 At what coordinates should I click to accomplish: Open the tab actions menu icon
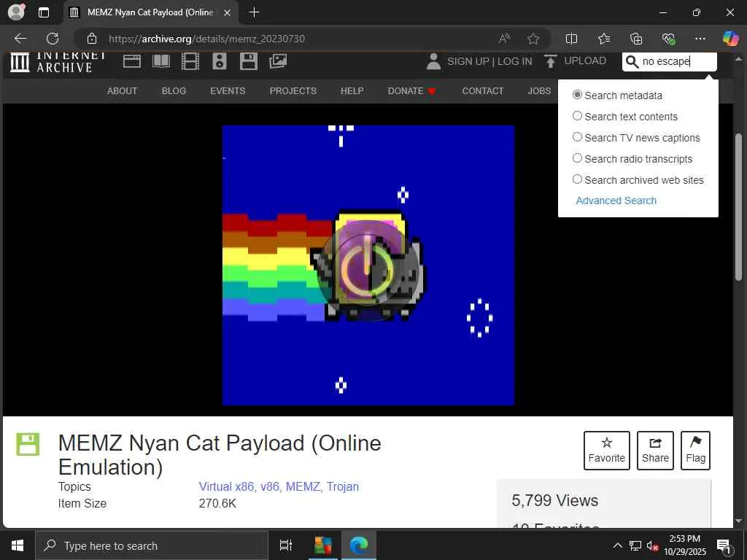pyautogui.click(x=44, y=12)
